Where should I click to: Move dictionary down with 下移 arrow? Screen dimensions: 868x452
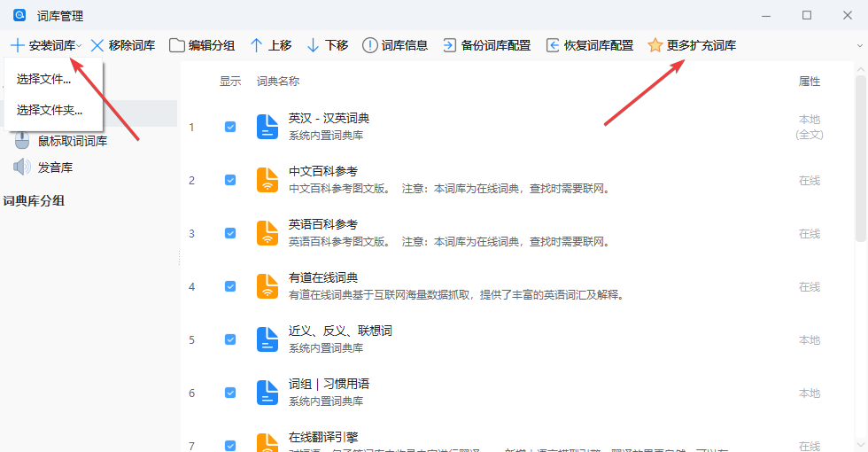point(313,45)
